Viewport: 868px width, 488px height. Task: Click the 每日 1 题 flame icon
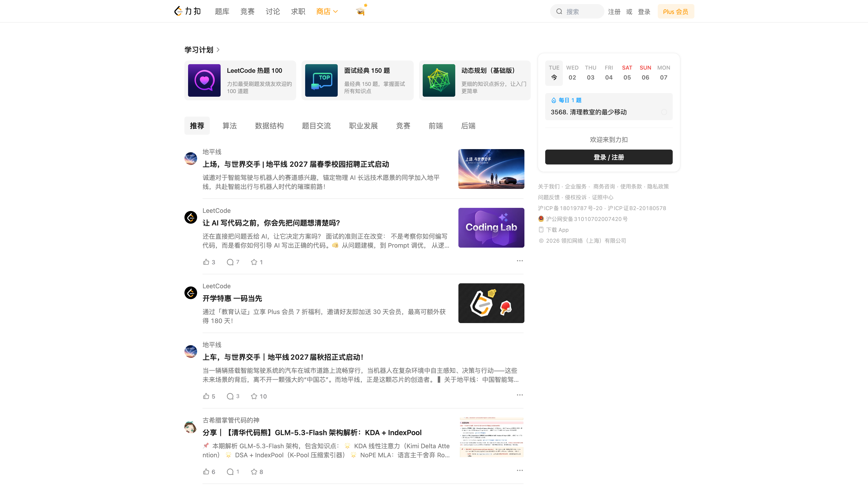click(x=553, y=100)
